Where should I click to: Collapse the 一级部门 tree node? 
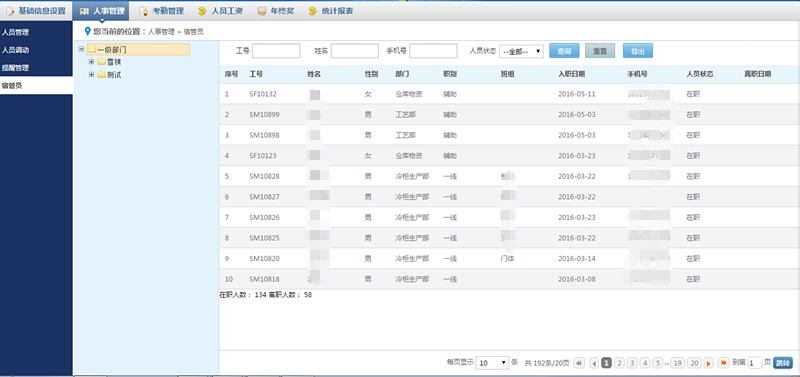coord(81,49)
